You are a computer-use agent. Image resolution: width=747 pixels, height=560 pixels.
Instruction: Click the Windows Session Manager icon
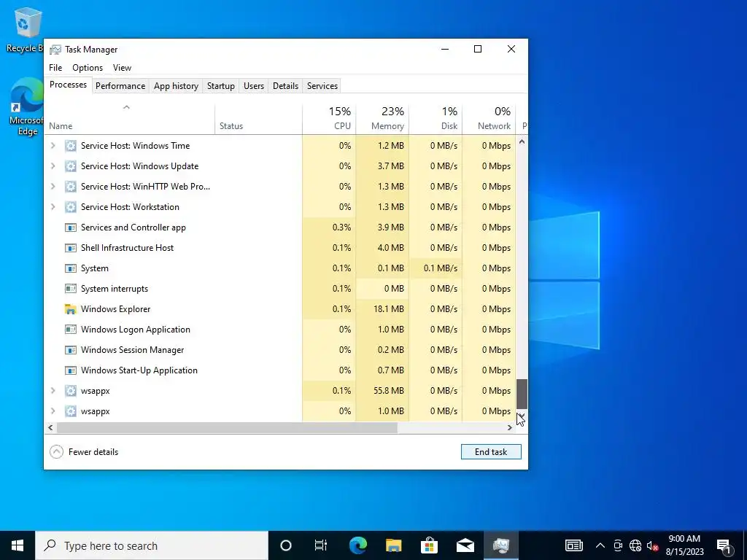71,350
